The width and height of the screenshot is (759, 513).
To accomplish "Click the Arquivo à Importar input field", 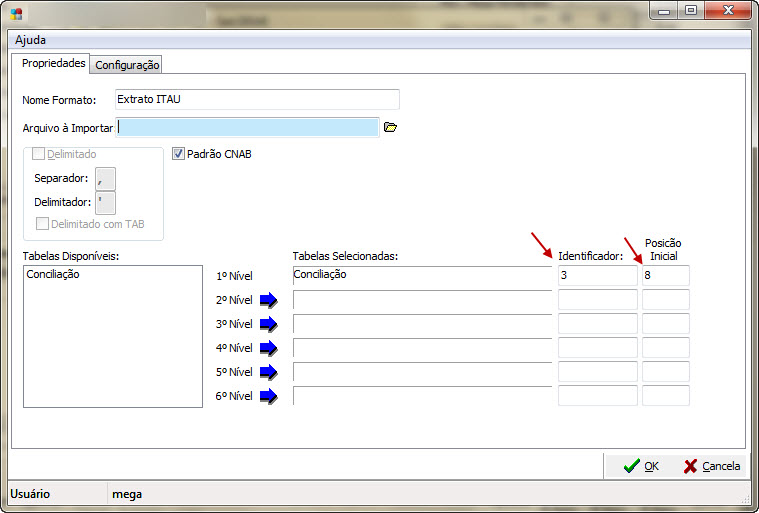I will point(248,127).
